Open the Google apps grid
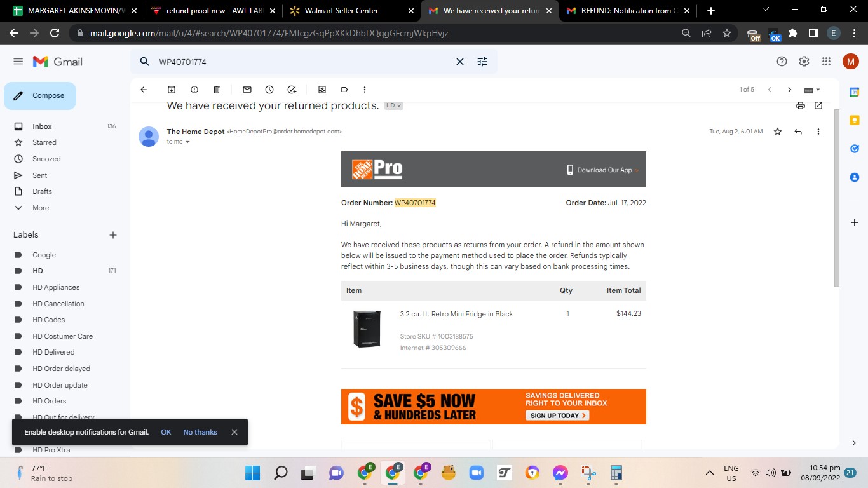This screenshot has width=868, height=488. pos(826,62)
